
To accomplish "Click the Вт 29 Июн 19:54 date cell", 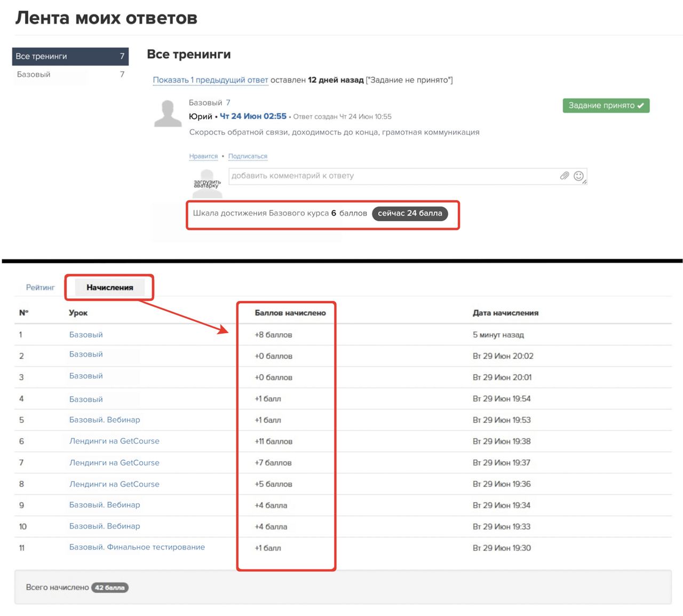I will (x=502, y=399).
